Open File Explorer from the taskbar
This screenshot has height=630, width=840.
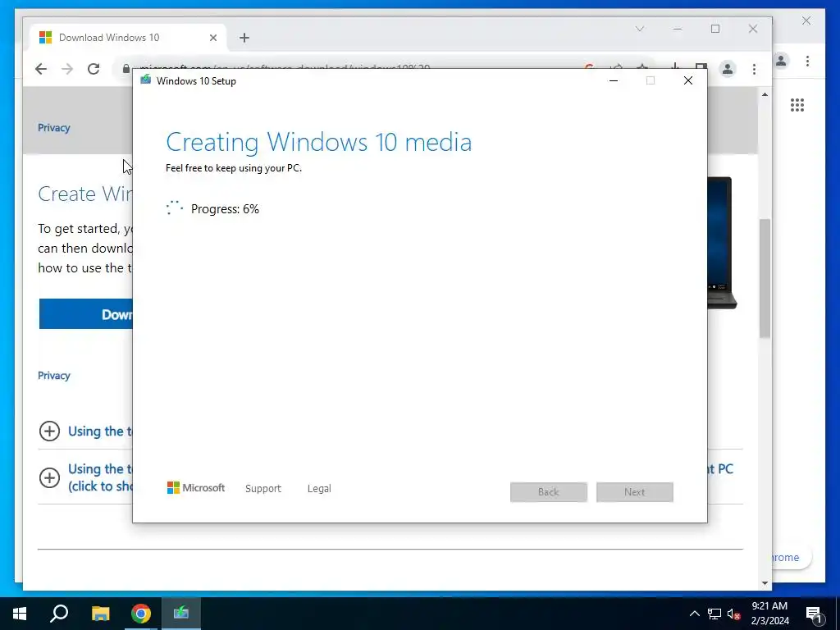pos(100,614)
